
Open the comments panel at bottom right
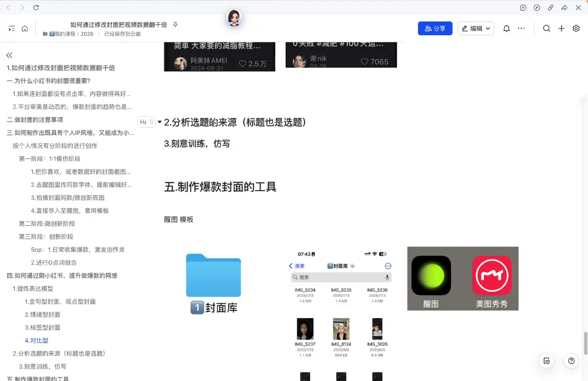(x=546, y=361)
